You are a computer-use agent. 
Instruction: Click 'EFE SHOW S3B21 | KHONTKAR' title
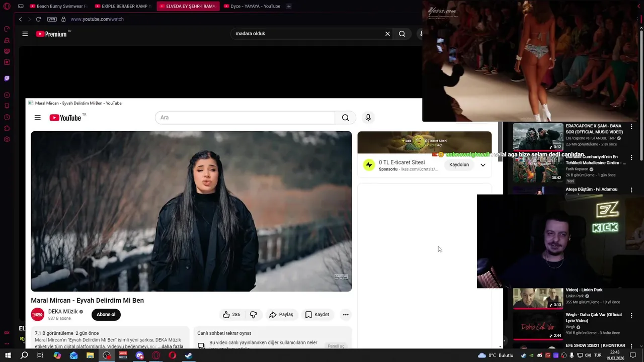coord(595,345)
